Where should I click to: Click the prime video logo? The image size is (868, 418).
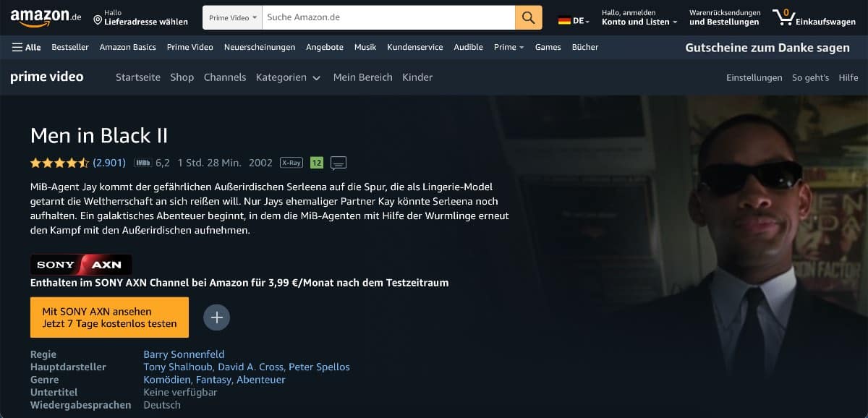point(47,77)
